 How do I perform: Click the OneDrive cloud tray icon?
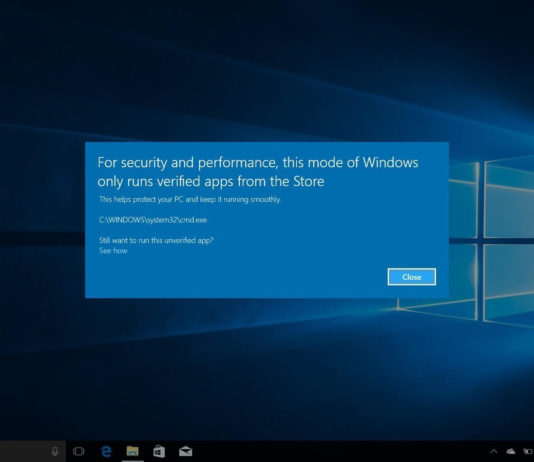click(511, 451)
